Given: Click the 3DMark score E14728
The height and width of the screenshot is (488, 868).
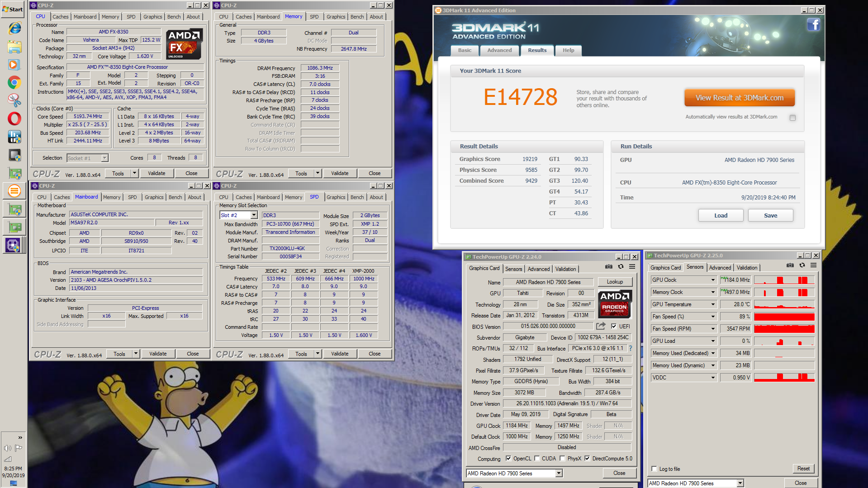Looking at the screenshot, I should [520, 97].
